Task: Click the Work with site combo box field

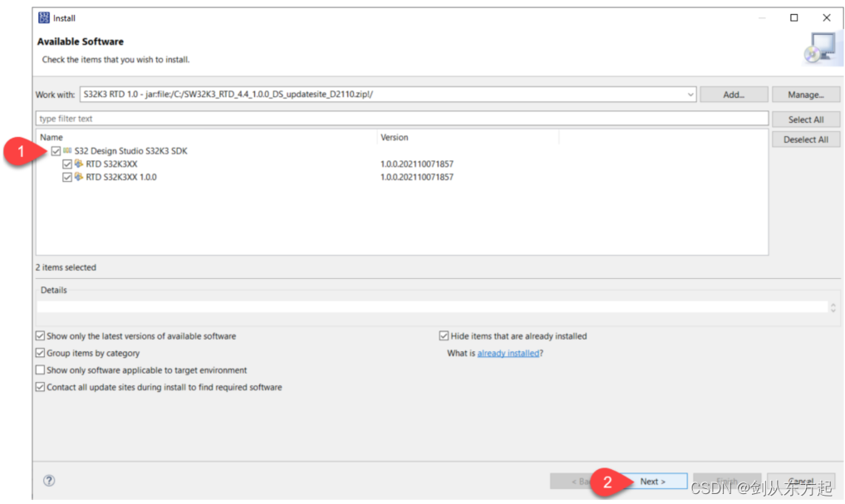Action: (388, 94)
